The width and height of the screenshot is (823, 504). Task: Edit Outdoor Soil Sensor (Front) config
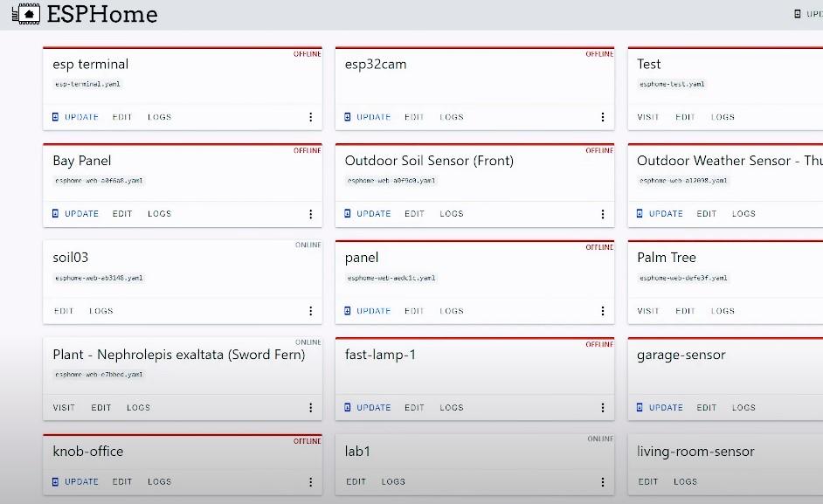tap(414, 214)
